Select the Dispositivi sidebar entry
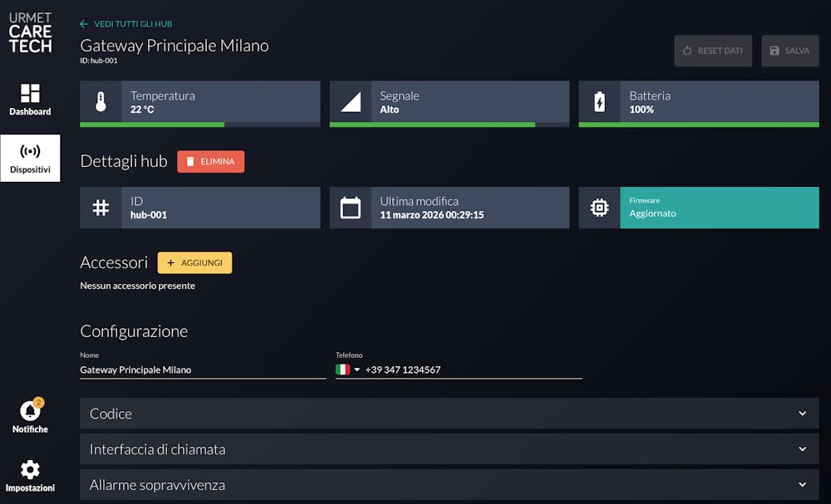Image resolution: width=831 pixels, height=504 pixels. pyautogui.click(x=30, y=158)
